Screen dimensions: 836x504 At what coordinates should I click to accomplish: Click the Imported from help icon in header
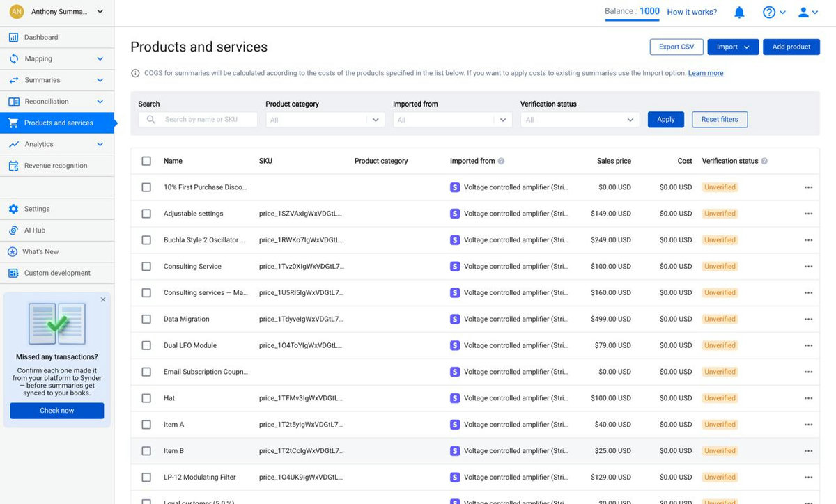(501, 161)
